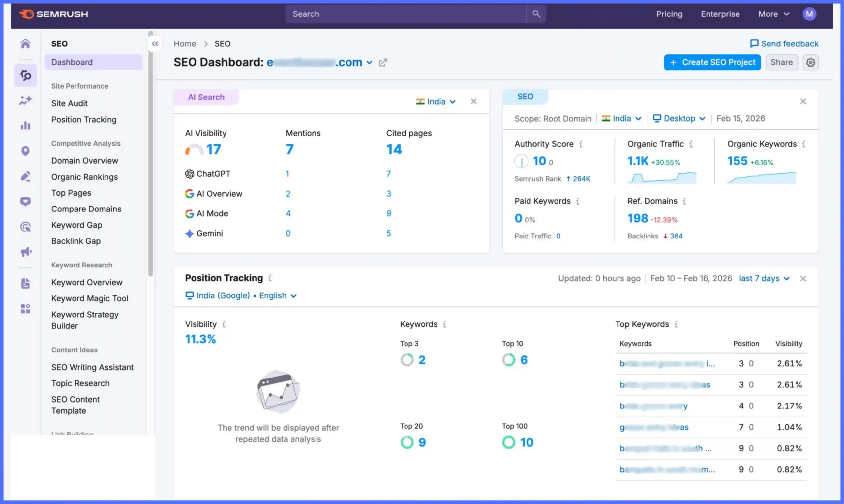Open the last 7 days dropdown
The height and width of the screenshot is (504, 844).
(x=764, y=278)
